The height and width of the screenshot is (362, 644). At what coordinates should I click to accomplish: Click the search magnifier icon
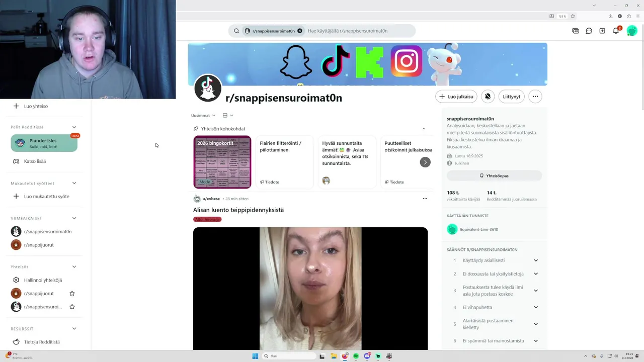tap(236, 31)
